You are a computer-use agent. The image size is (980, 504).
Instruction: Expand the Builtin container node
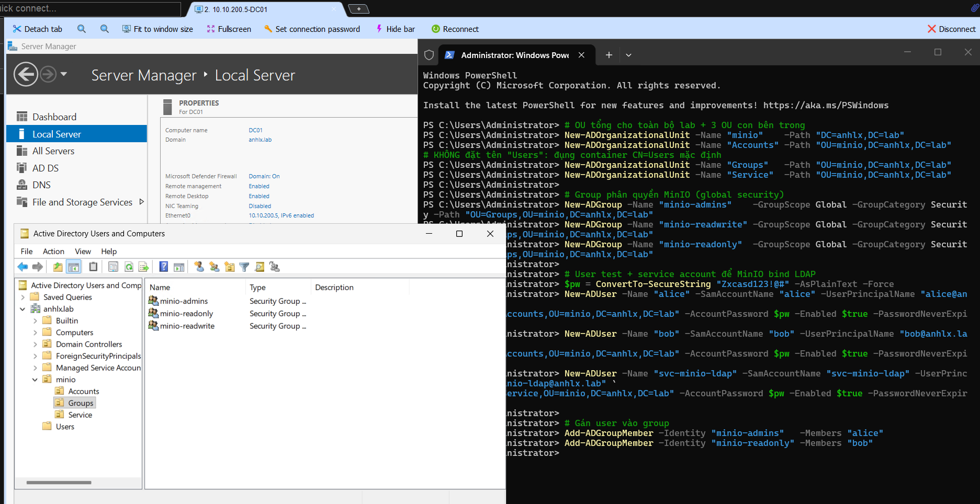[x=35, y=320]
